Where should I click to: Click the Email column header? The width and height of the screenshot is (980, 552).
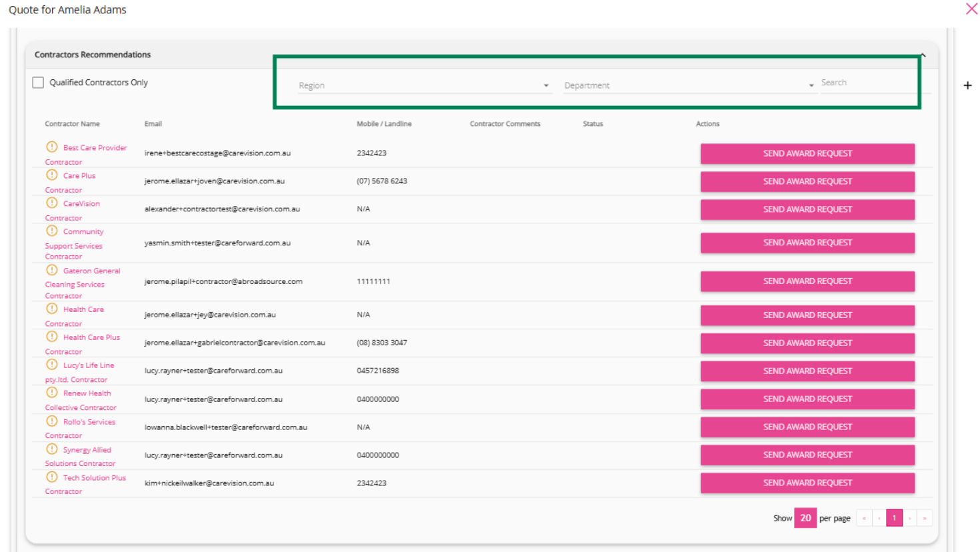pos(153,124)
